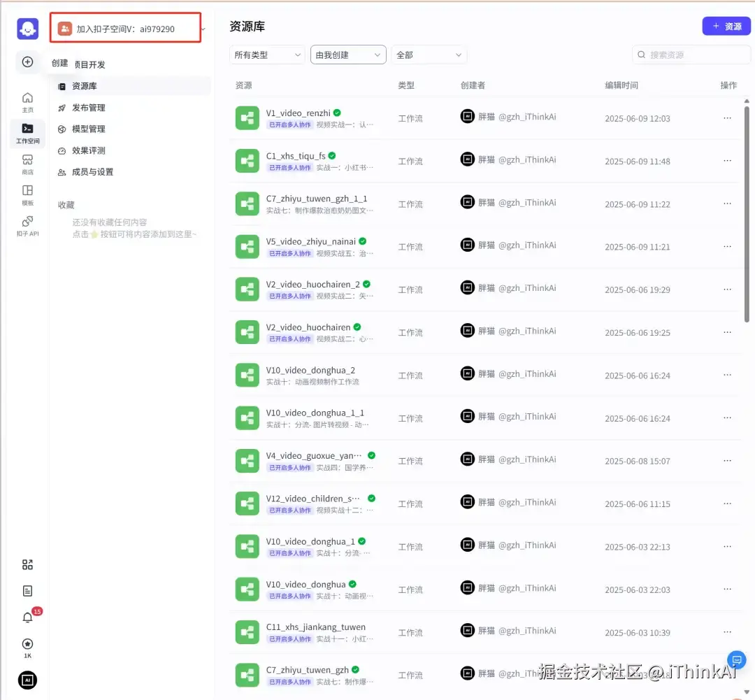Click 工作流 type cell in V10_video_donghua row

[410, 590]
